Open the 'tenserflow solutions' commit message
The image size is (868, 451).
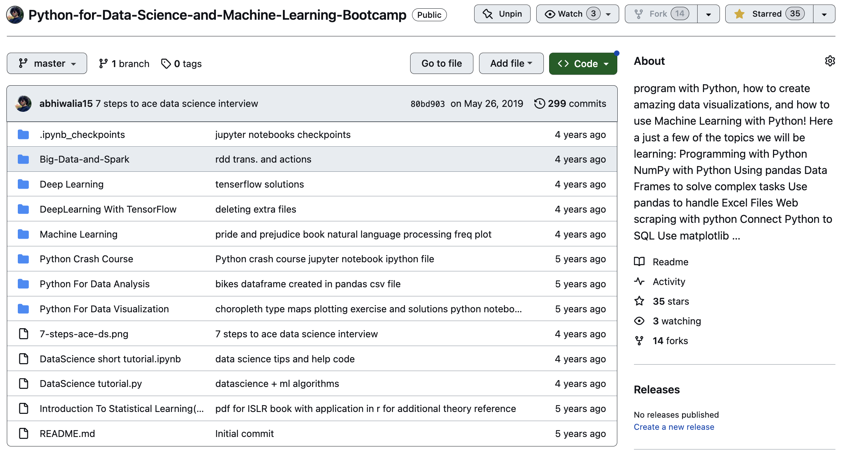point(259,184)
